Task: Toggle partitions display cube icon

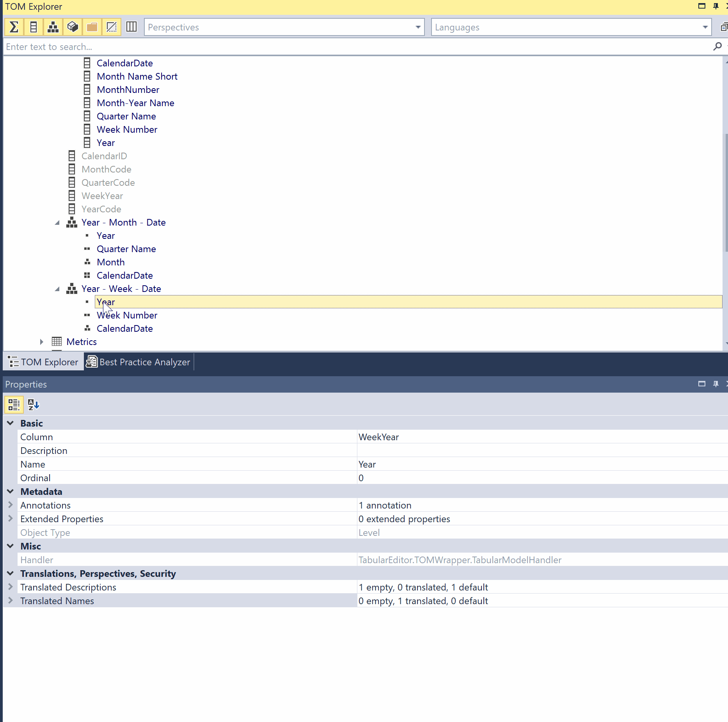Action: pyautogui.click(x=73, y=27)
